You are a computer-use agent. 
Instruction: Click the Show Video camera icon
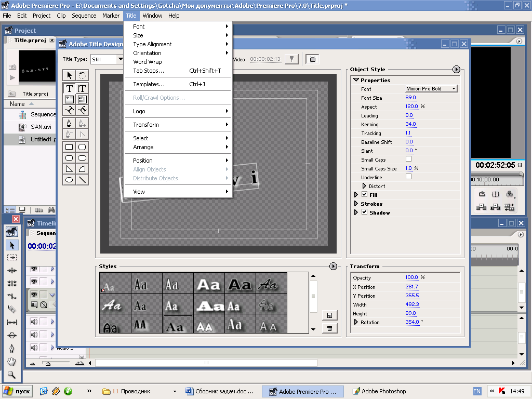click(312, 59)
